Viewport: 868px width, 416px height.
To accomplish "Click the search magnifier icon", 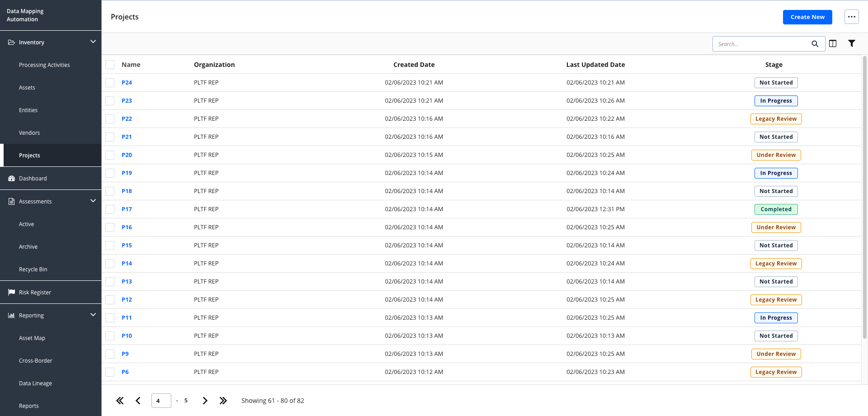I will (x=815, y=44).
